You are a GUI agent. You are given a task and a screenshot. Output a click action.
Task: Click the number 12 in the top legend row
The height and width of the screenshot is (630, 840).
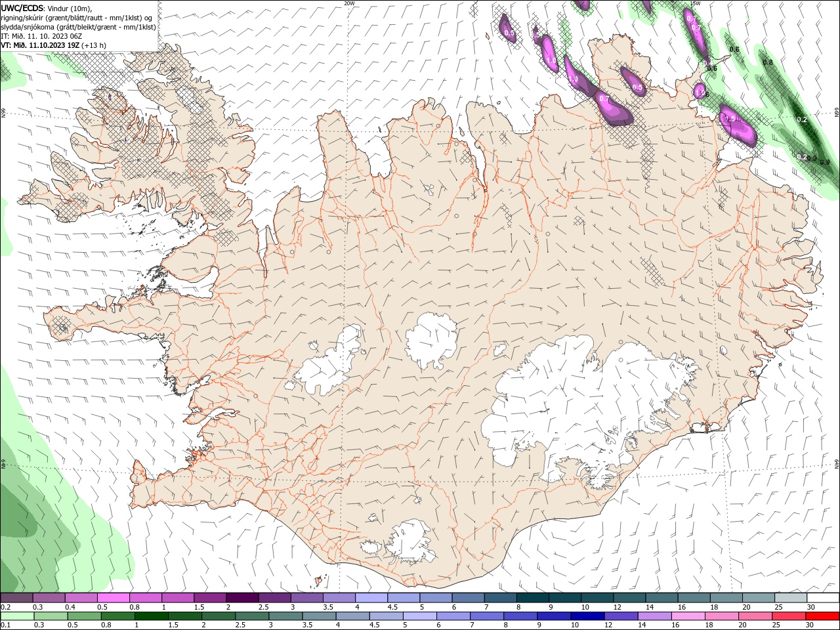click(x=618, y=607)
